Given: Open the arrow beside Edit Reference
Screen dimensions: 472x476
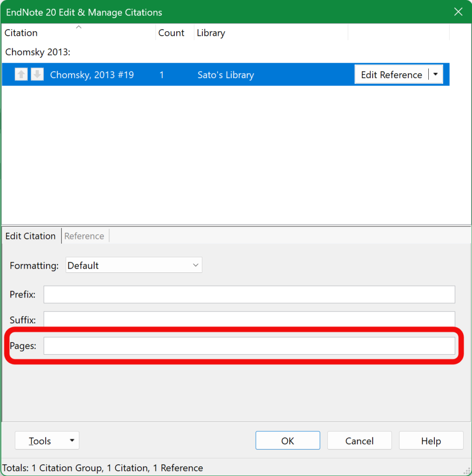Looking at the screenshot, I should (435, 74).
